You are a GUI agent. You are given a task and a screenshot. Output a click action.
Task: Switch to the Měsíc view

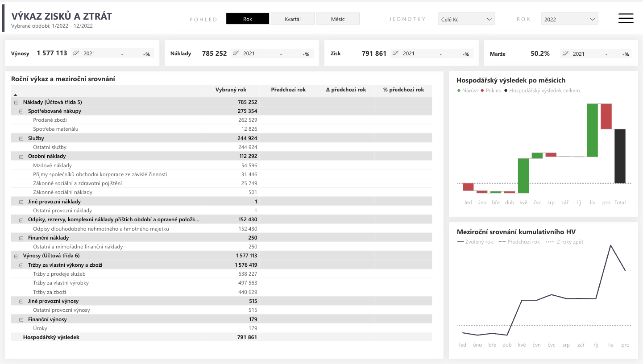click(x=338, y=18)
